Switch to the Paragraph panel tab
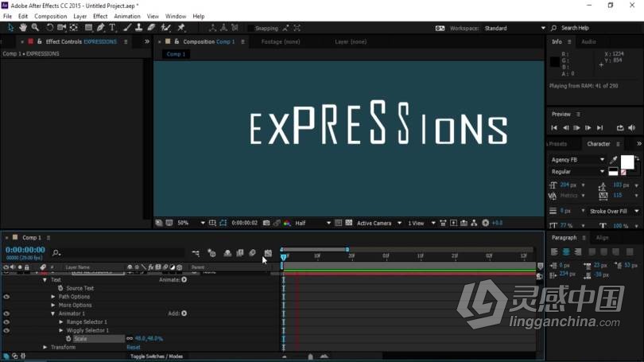The height and width of the screenshot is (362, 644). [564, 237]
